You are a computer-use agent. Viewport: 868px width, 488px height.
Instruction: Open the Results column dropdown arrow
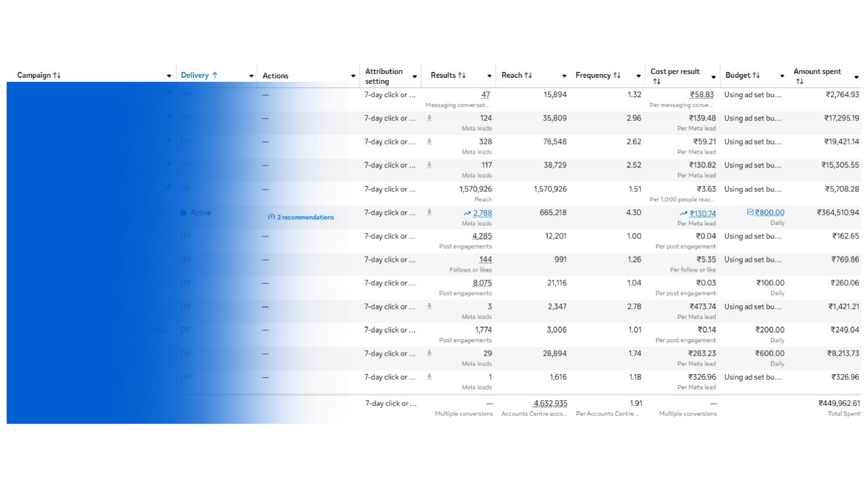tap(490, 76)
